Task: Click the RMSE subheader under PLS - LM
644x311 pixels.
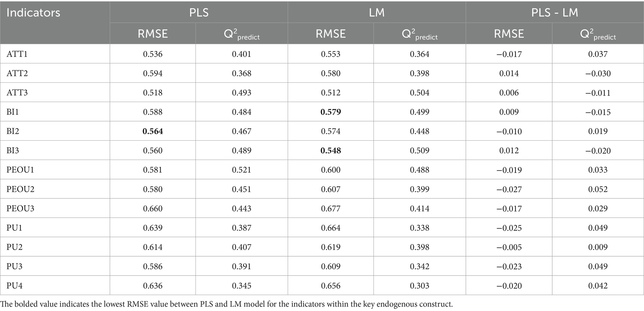Action: 509,34
